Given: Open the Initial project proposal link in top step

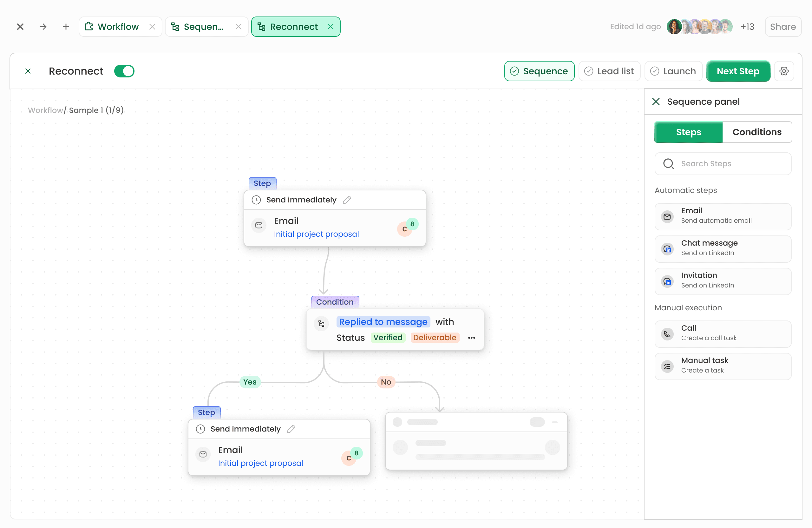Looking at the screenshot, I should click(316, 234).
